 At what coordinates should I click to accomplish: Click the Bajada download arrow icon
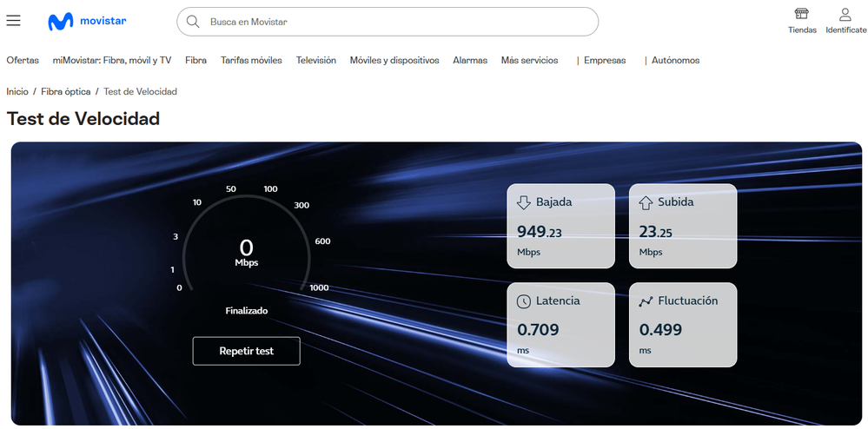click(523, 202)
